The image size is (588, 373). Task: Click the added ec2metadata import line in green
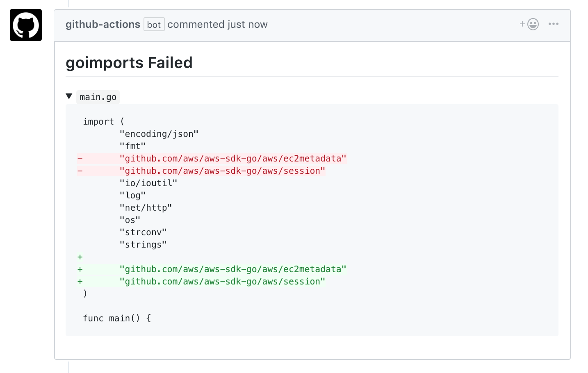tap(232, 269)
